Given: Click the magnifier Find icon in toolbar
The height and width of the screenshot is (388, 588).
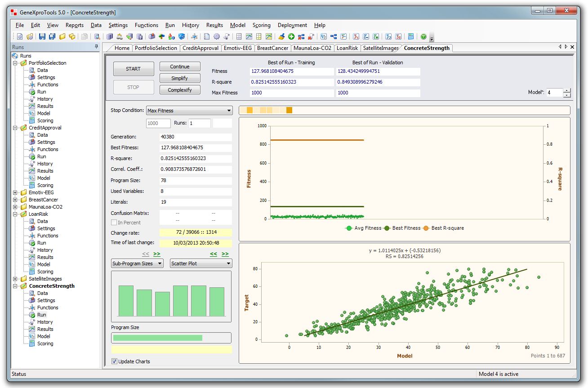Looking at the screenshot, I should click(x=97, y=36).
